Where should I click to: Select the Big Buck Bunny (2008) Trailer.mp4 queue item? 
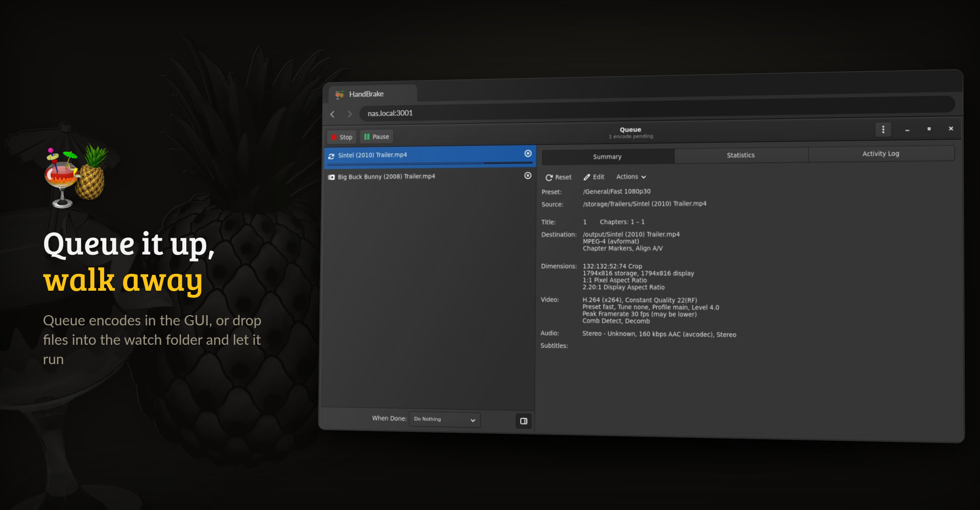[x=430, y=176]
